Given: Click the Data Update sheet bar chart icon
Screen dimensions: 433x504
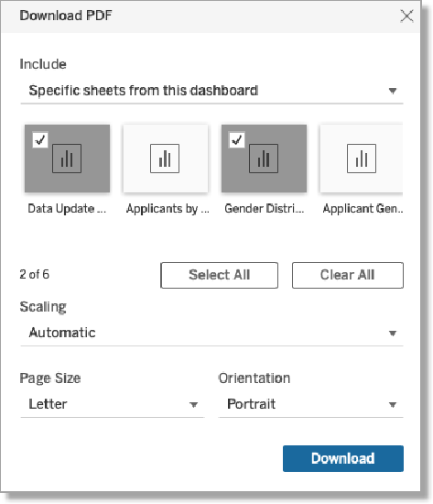Looking at the screenshot, I should click(x=67, y=159).
